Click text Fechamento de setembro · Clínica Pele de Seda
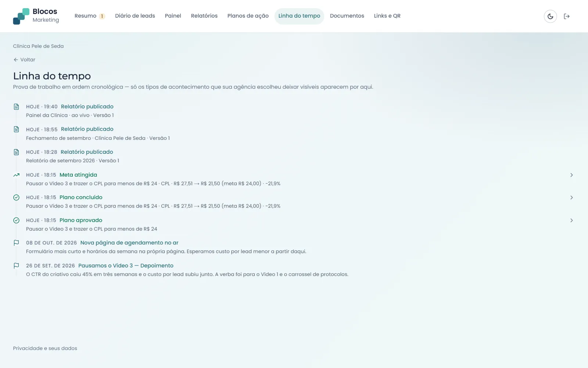Image resolution: width=588 pixels, height=368 pixels. pyautogui.click(x=86, y=138)
